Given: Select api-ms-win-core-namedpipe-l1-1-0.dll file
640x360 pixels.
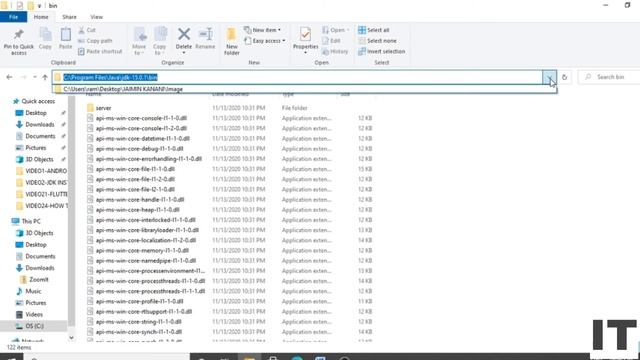Looking at the screenshot, I should pos(146,261).
